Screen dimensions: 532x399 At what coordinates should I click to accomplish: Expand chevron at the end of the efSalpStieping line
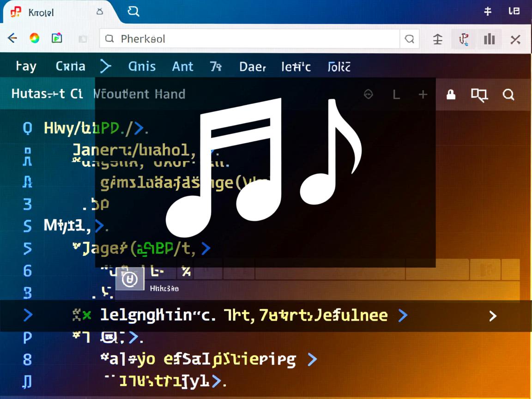(312, 359)
